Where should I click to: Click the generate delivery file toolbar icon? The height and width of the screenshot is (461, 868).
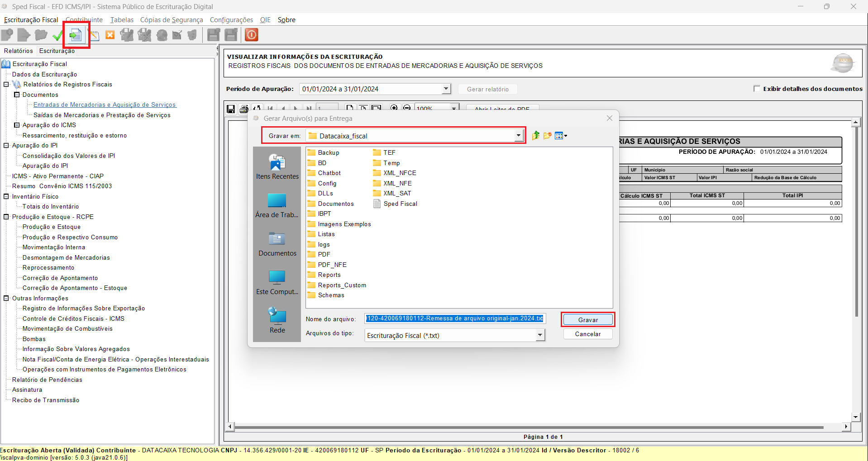(x=76, y=35)
